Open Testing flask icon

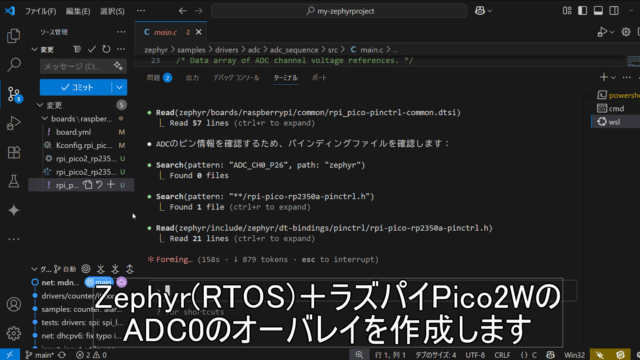click(x=13, y=182)
